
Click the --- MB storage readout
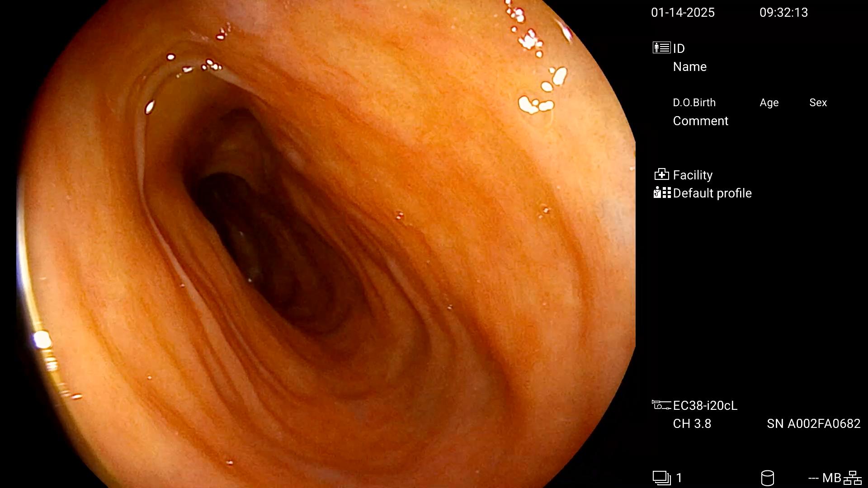point(825,478)
